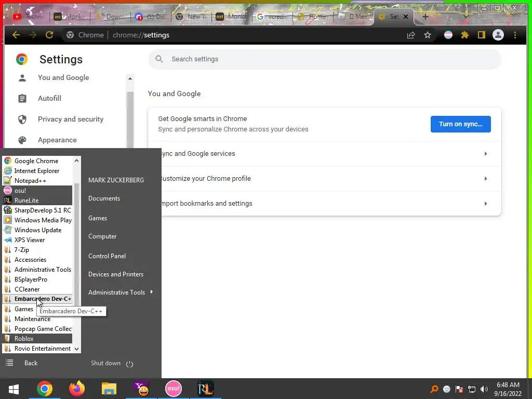
Task: Launch RuneLite from Start menu list
Action: point(37,200)
